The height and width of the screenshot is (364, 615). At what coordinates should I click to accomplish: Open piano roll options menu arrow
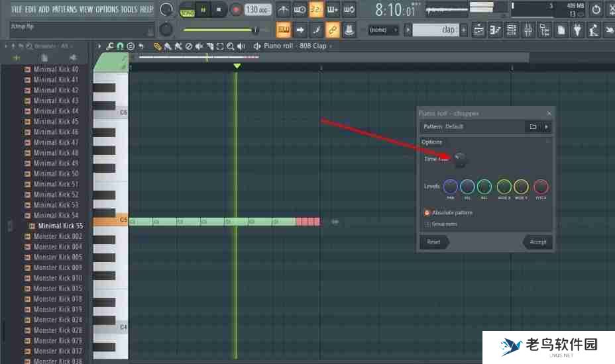99,46
